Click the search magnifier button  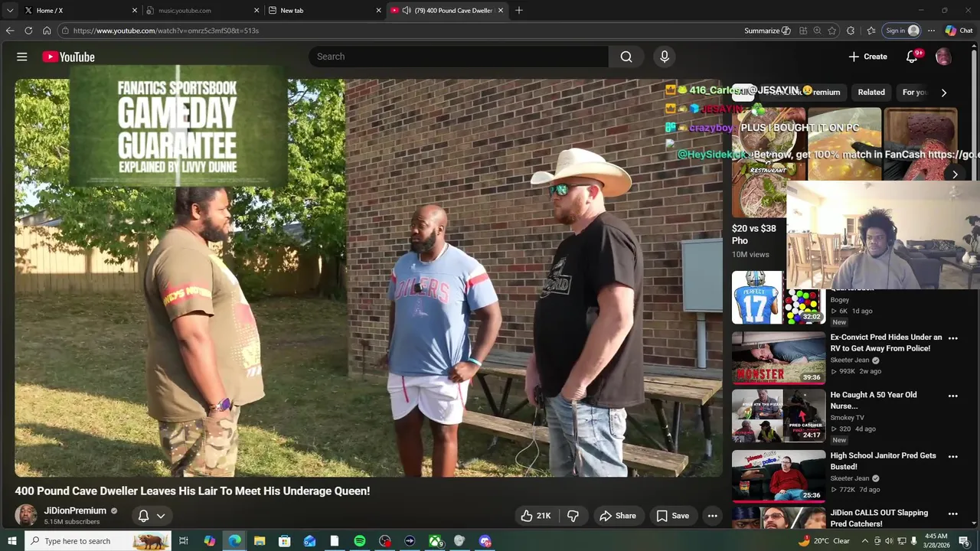(626, 57)
